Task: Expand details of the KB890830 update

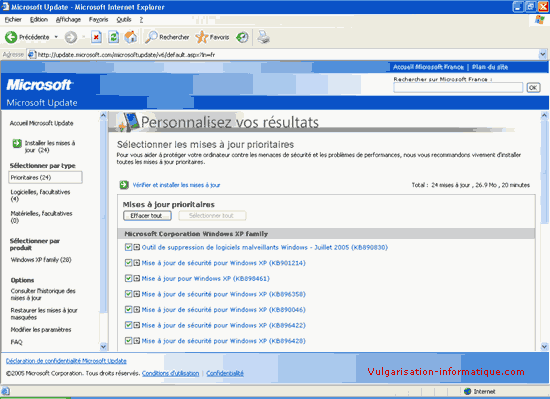Action: coord(137,247)
